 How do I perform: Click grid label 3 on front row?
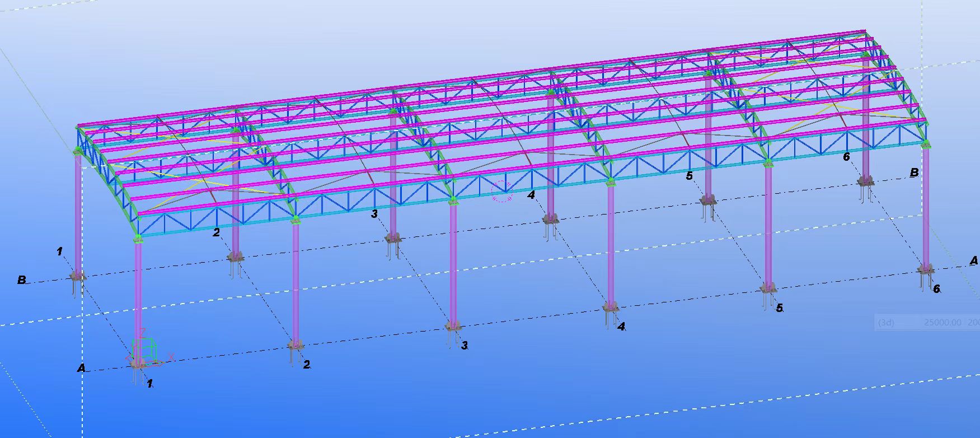coord(465,346)
